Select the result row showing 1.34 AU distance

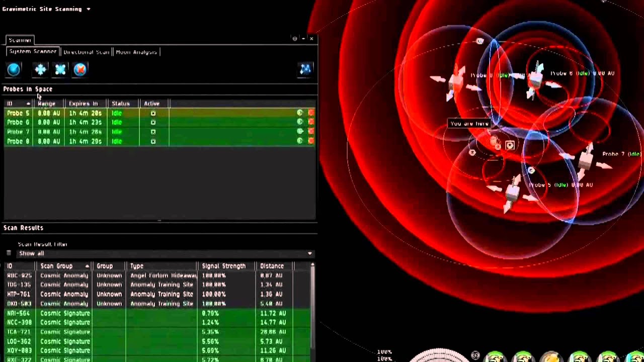(x=157, y=285)
